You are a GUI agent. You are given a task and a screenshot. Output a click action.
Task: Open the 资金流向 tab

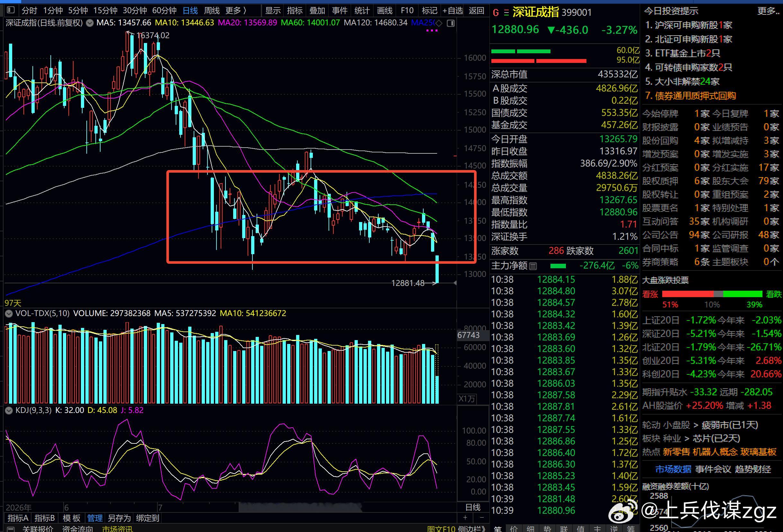(x=77, y=529)
